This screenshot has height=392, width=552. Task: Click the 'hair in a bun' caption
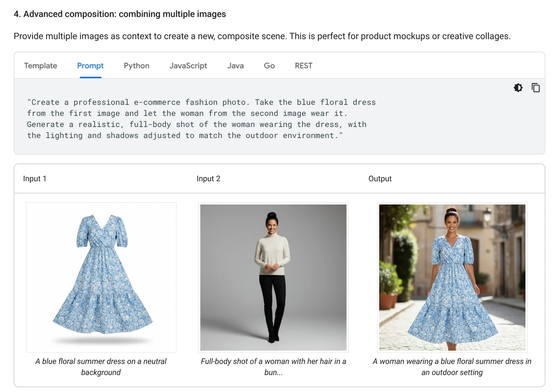[273, 367]
